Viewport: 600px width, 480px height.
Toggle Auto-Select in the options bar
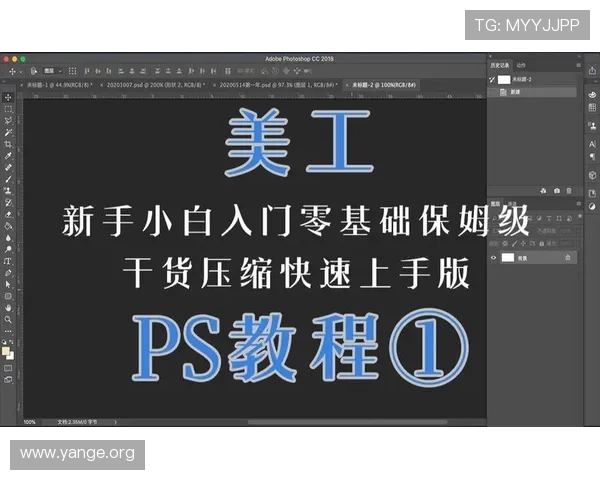pyautogui.click(x=34, y=71)
